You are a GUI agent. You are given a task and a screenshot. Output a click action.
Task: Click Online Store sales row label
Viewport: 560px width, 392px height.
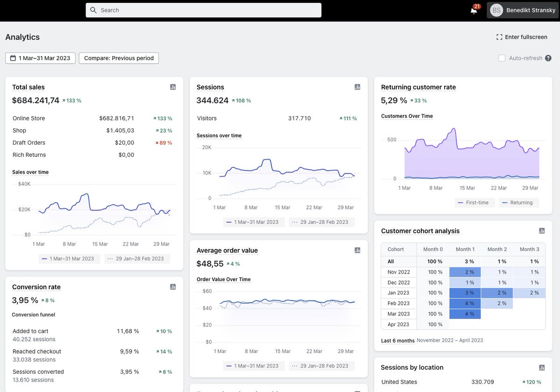tap(29, 119)
